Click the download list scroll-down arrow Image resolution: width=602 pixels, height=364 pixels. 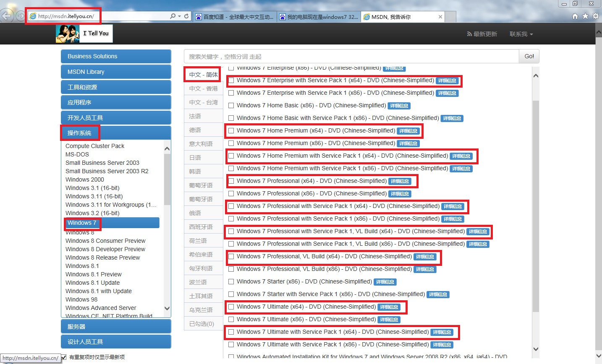[x=536, y=349]
